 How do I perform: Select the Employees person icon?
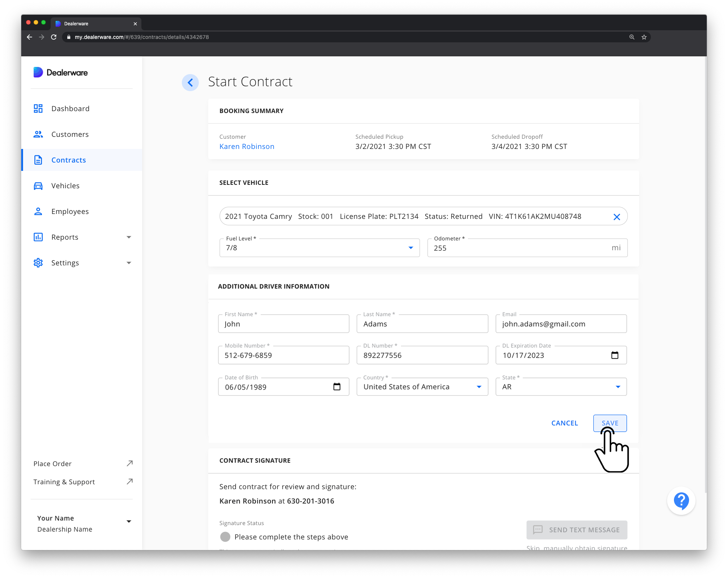[x=38, y=211]
